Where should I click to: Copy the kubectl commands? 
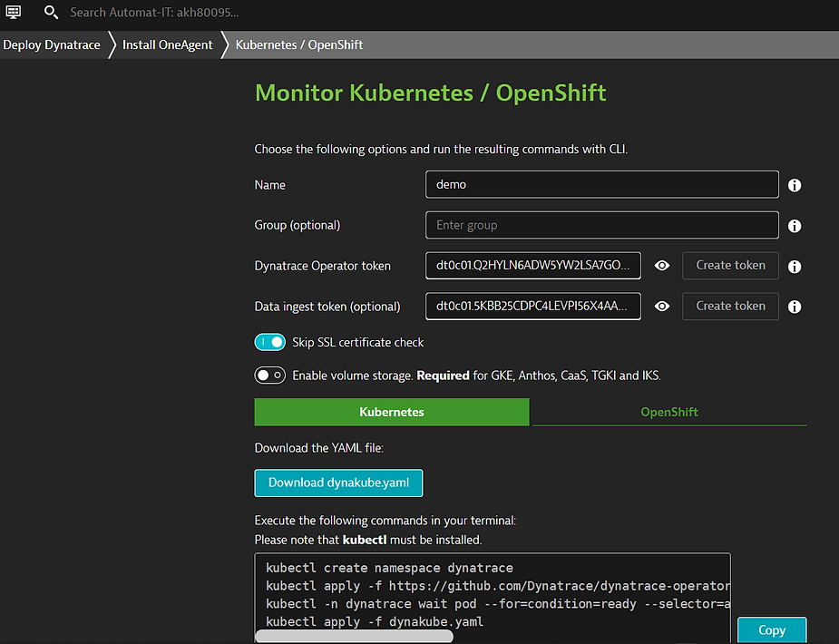(772, 630)
